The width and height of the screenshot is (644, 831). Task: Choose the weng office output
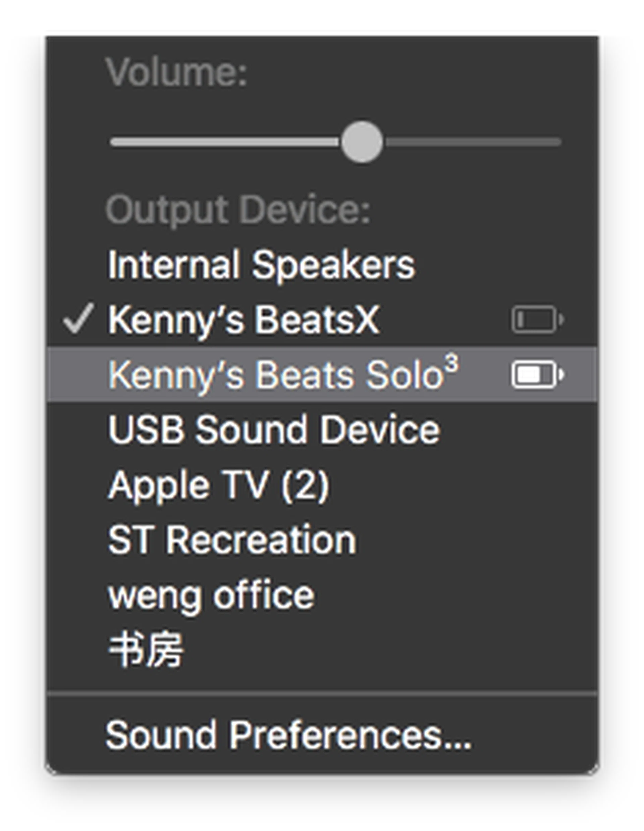(x=212, y=595)
